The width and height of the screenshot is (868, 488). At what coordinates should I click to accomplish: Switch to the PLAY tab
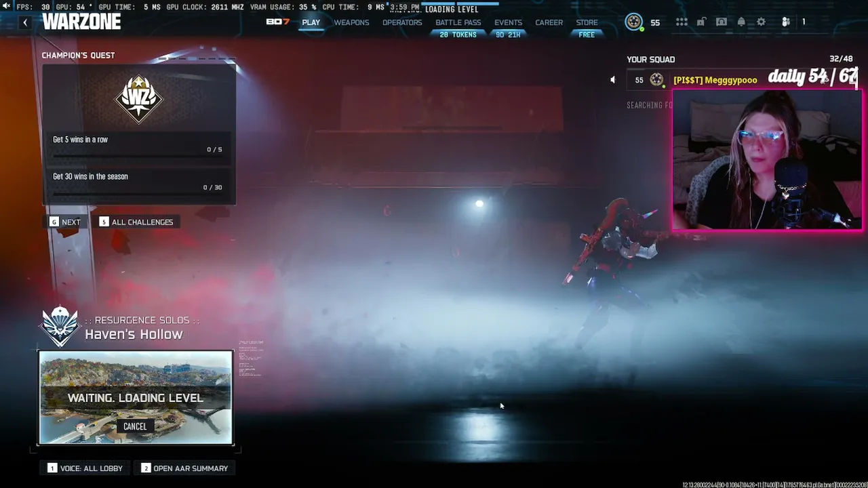(x=311, y=22)
